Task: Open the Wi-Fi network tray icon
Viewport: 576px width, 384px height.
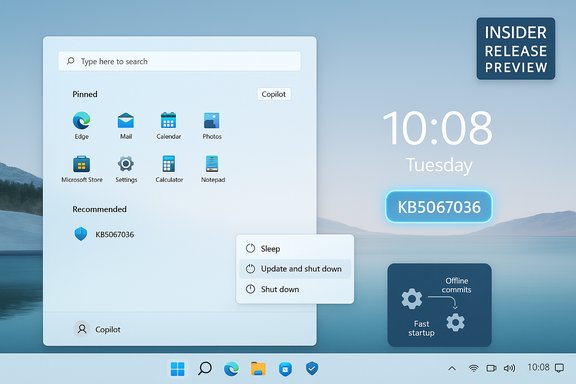Action: pyautogui.click(x=474, y=368)
